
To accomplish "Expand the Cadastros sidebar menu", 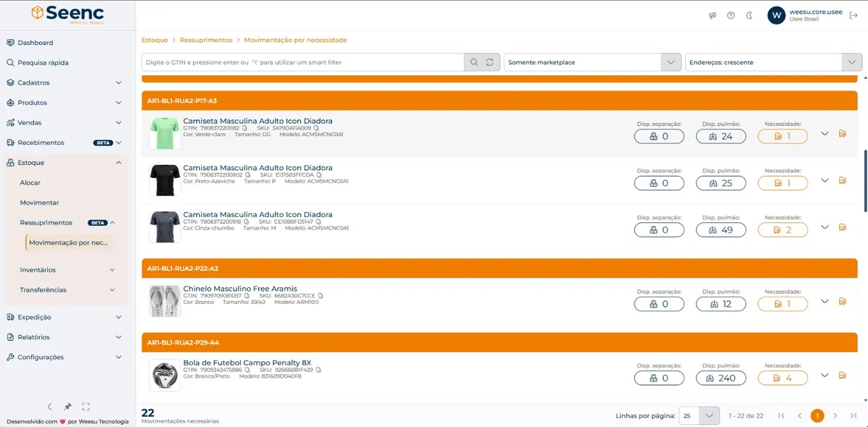I will tap(64, 83).
